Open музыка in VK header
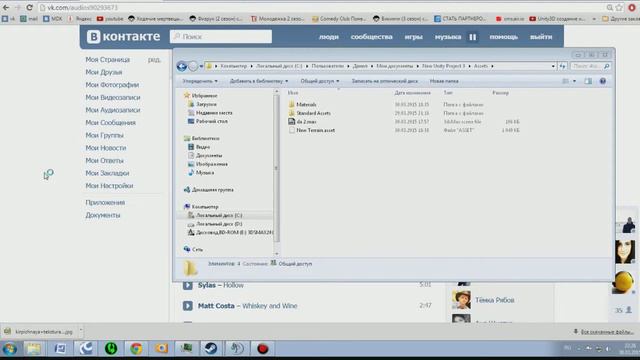Screen dimensions: 640x360 click(448, 37)
